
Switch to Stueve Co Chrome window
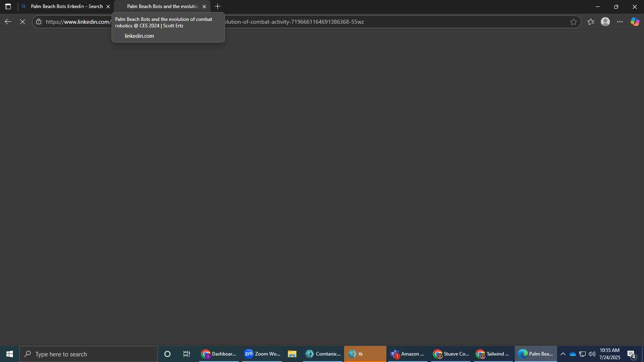tap(451, 354)
